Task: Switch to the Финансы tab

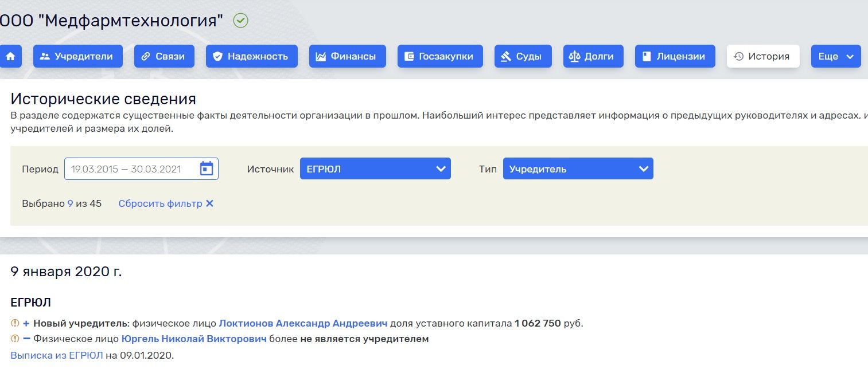Action: point(348,56)
